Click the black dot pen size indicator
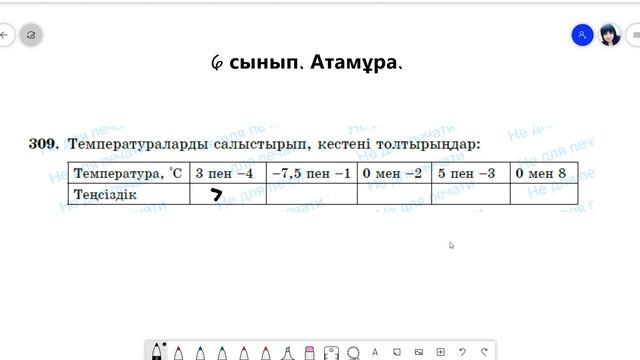The width and height of the screenshot is (640, 360). pyautogui.click(x=164, y=344)
